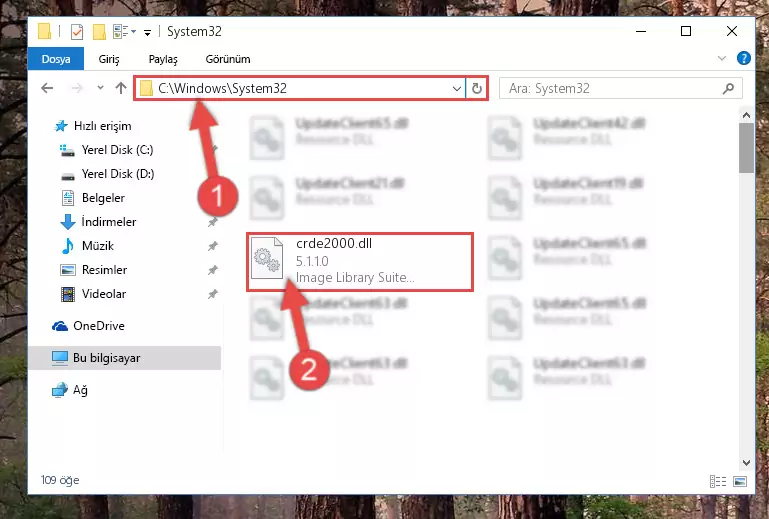769x519 pixels.
Task: Minimize the System32 window
Action: [641, 31]
